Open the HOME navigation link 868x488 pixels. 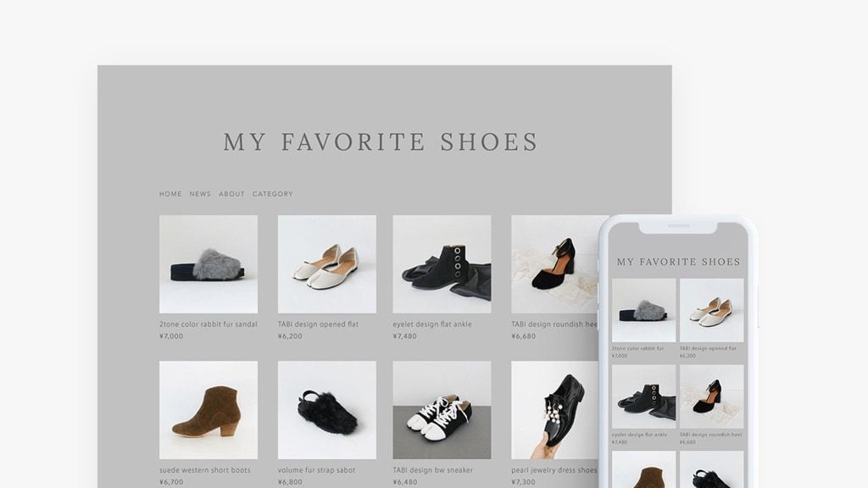(170, 194)
